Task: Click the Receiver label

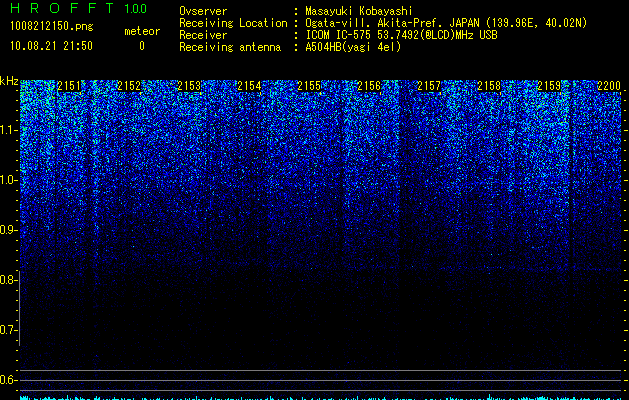Action: coord(203,35)
